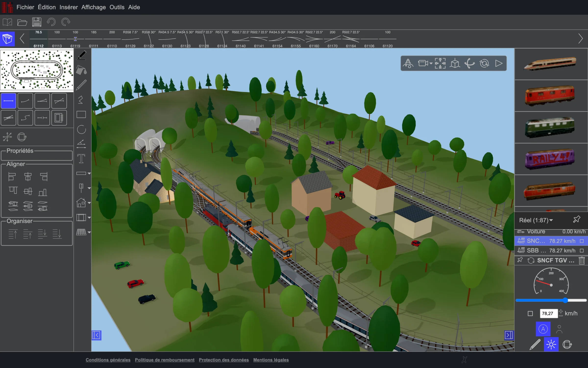
Task: Open the Politique de remboursement link
Action: pyautogui.click(x=165, y=360)
